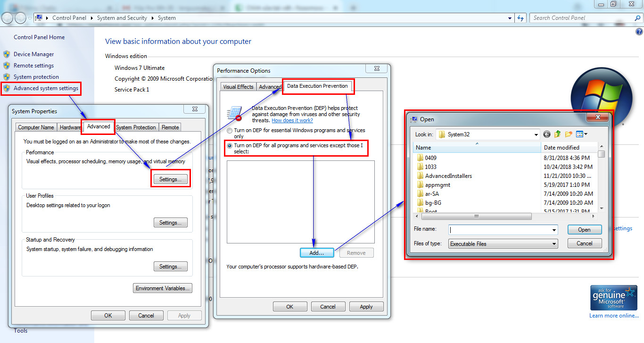
Task: Switch to the System Protection tab
Action: [x=136, y=127]
